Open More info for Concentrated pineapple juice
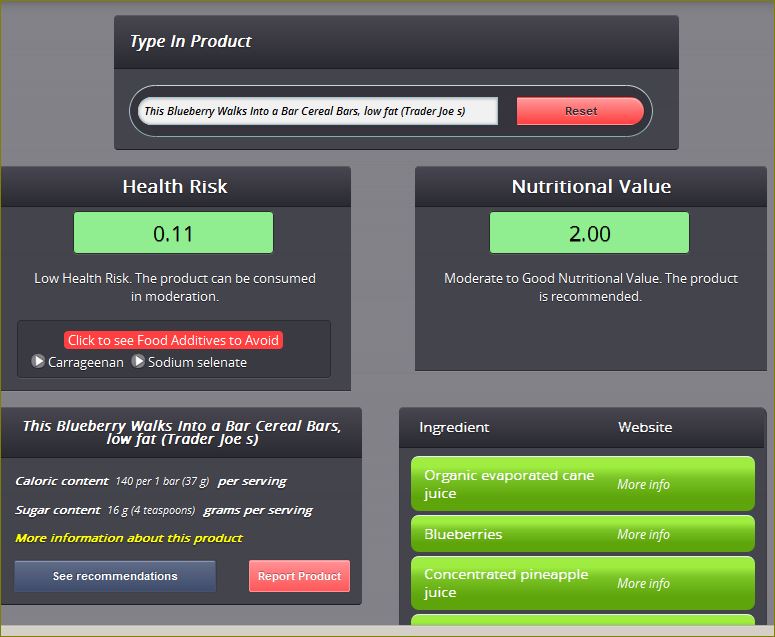Viewport: 775px width, 637px height. [643, 583]
